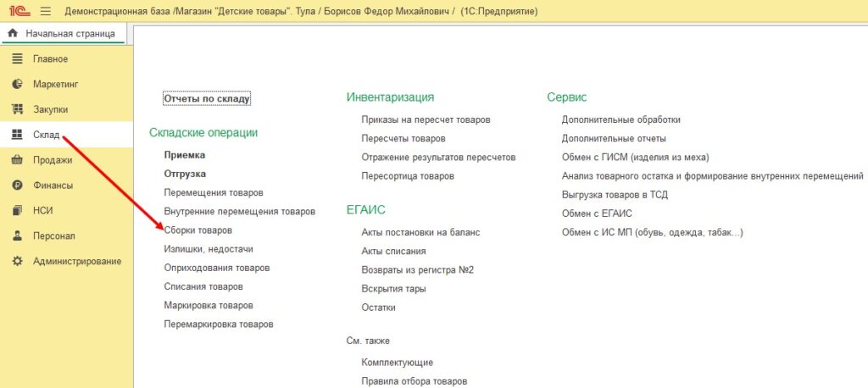Click the home icon on start page tab
This screenshot has width=868, height=388.
tap(13, 34)
